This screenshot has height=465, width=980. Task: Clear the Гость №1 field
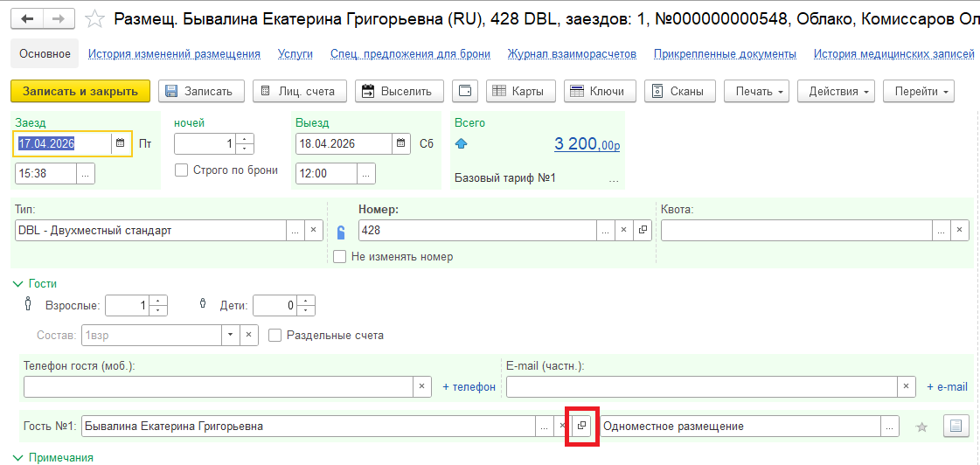(x=560, y=427)
